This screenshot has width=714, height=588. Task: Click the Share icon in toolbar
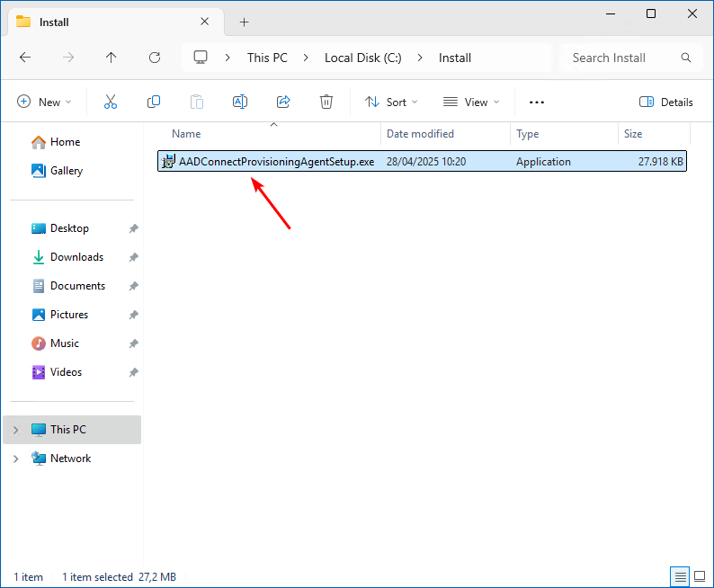tap(283, 102)
